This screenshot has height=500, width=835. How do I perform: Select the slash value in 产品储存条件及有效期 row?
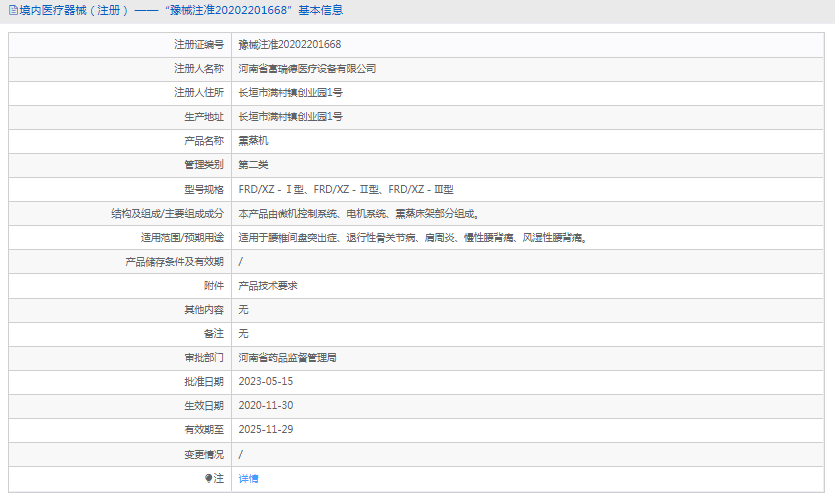pyautogui.click(x=241, y=262)
